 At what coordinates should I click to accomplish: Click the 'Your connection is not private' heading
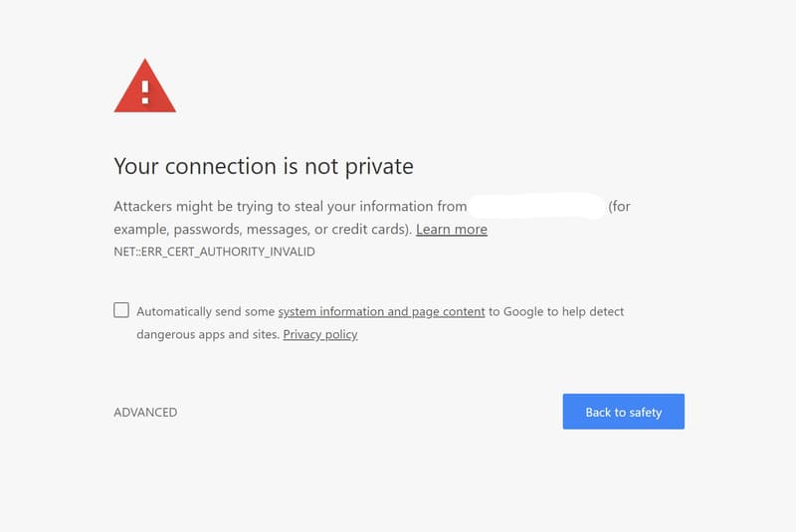264,166
